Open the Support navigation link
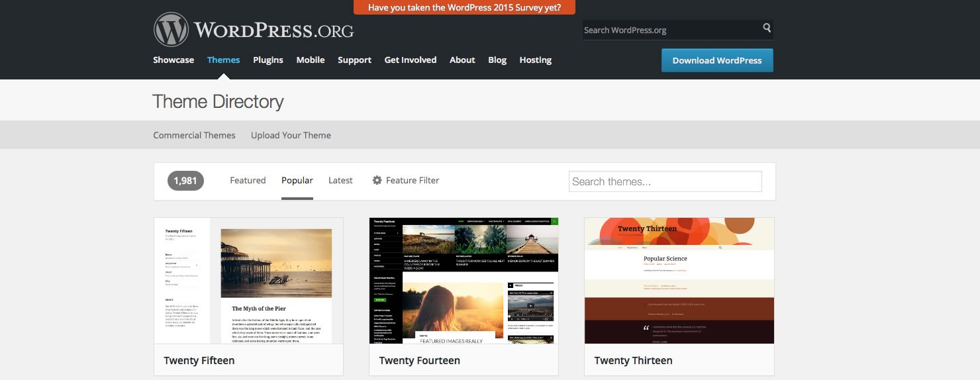 354,60
